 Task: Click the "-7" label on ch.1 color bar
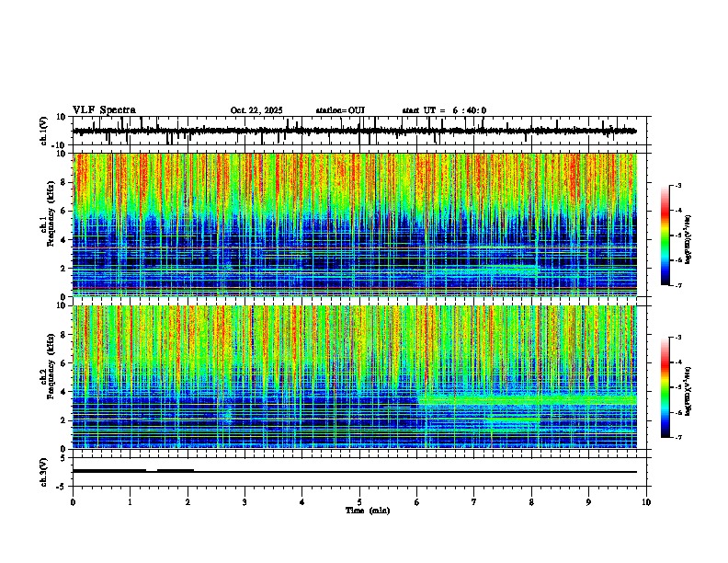677,285
